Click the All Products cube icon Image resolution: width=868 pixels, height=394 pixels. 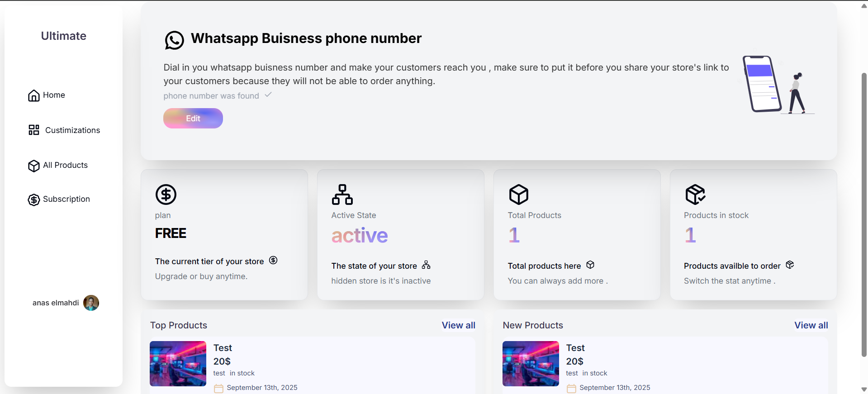tap(34, 166)
